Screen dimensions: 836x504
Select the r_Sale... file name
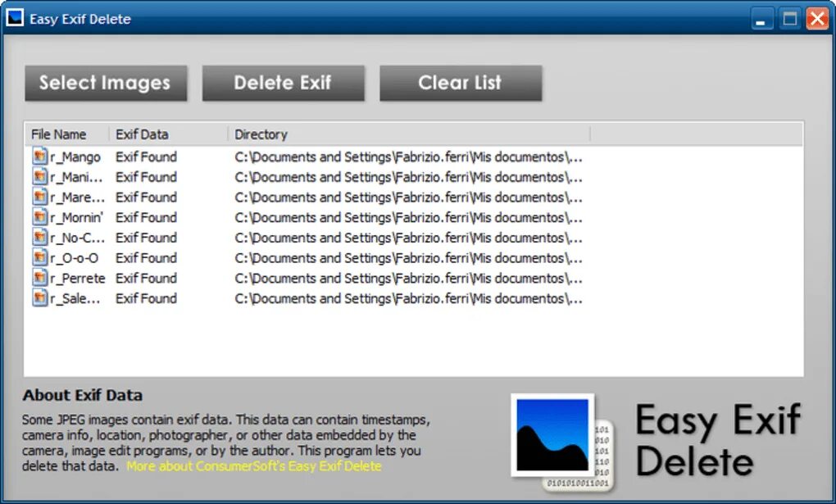point(75,299)
